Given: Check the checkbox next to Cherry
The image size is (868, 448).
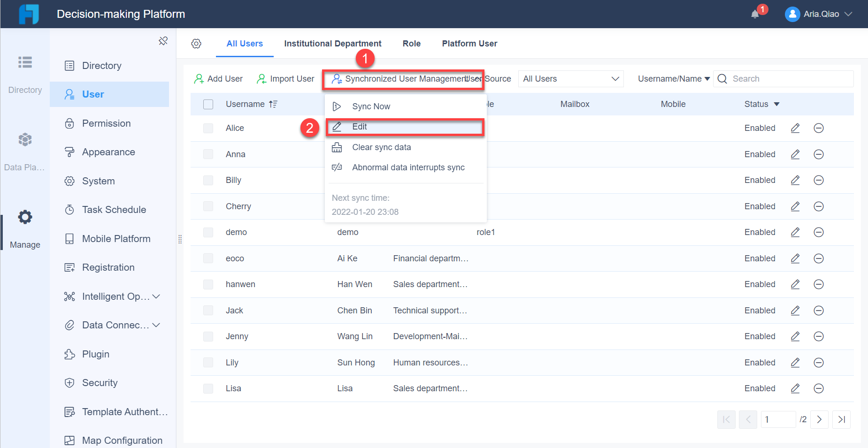Looking at the screenshot, I should click(208, 206).
